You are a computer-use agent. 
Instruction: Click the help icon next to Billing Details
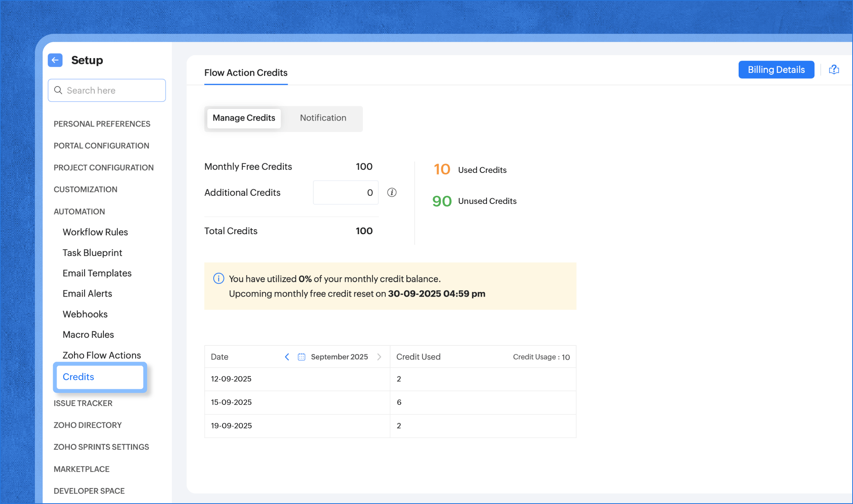point(834,70)
